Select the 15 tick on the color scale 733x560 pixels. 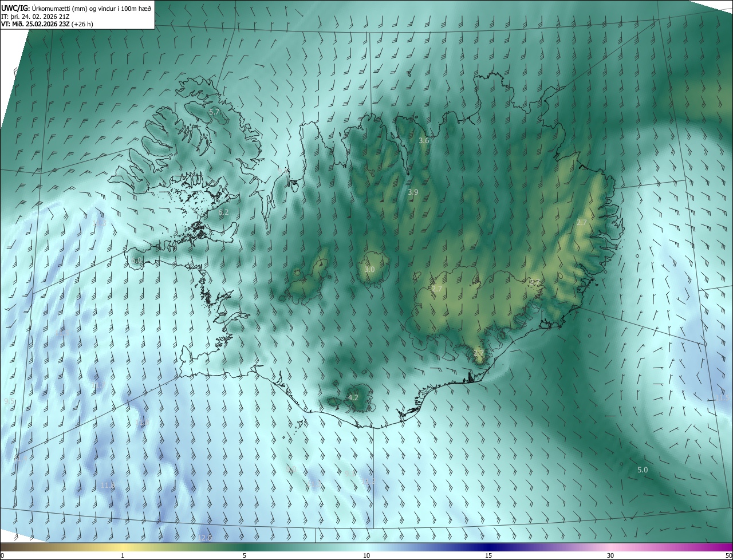tap(488, 555)
